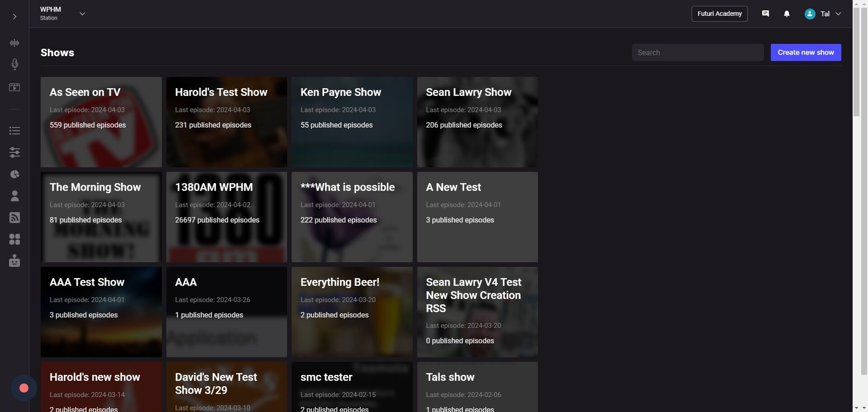
Task: Select the list icon in sidebar
Action: pyautogui.click(x=14, y=131)
